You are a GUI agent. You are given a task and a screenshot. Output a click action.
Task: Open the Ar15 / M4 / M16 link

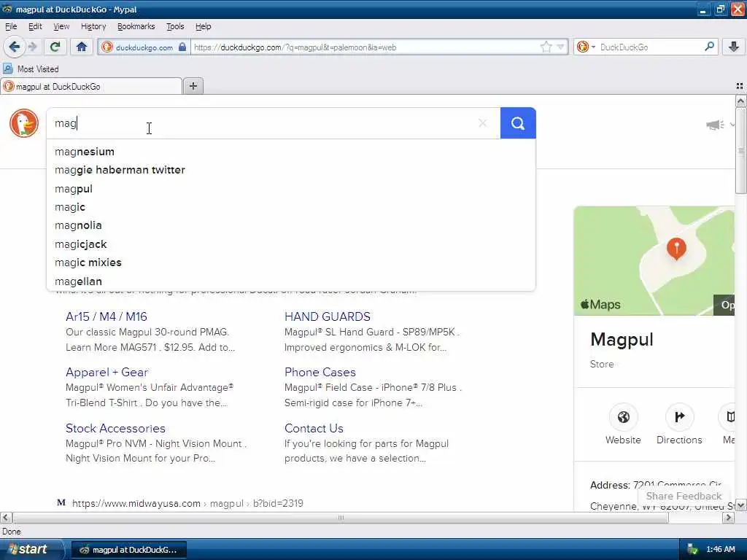point(107,316)
